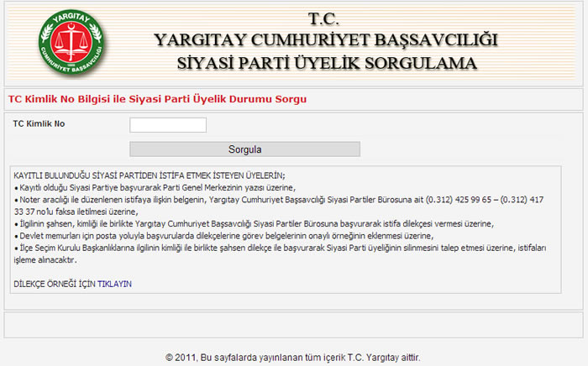Click the 'İlgilinin şahsen, kimliği ile birlikte' bullet
This screenshot has width=588, height=366.
point(254,223)
